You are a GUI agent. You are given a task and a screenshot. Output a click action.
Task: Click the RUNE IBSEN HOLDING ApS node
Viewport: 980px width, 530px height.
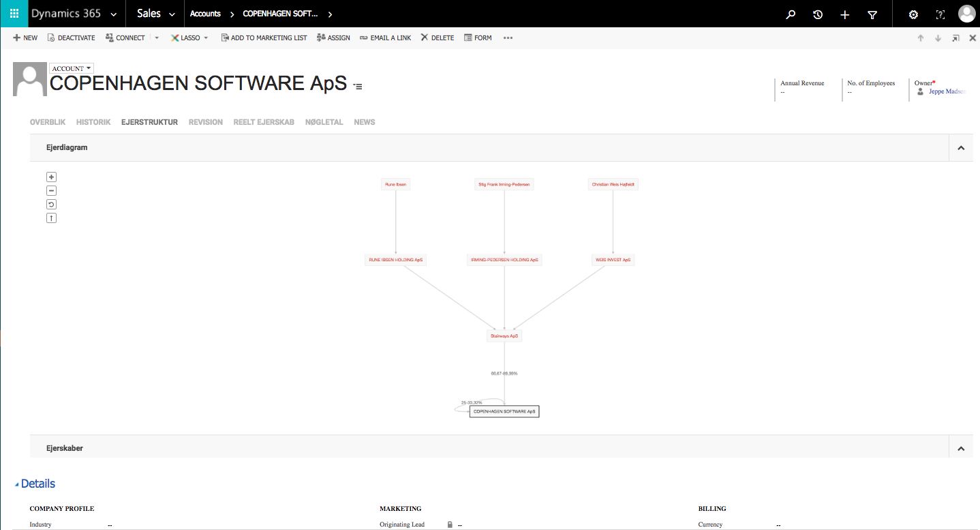click(396, 260)
